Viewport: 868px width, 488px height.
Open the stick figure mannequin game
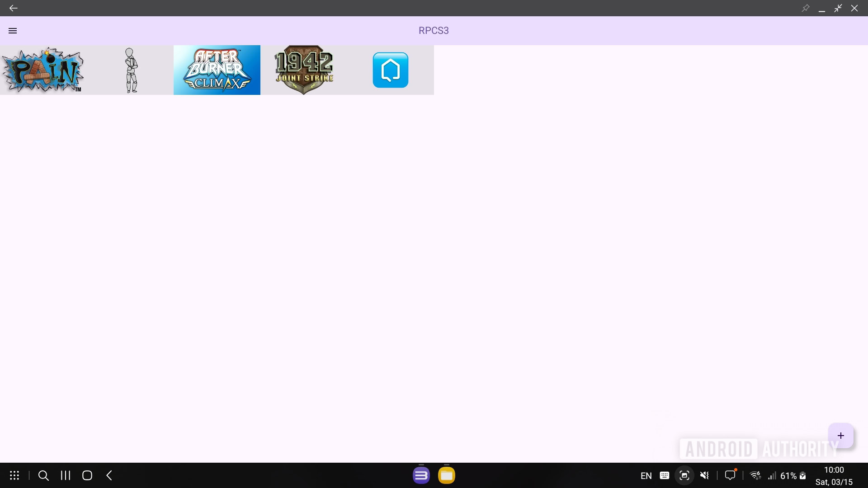[x=131, y=70]
